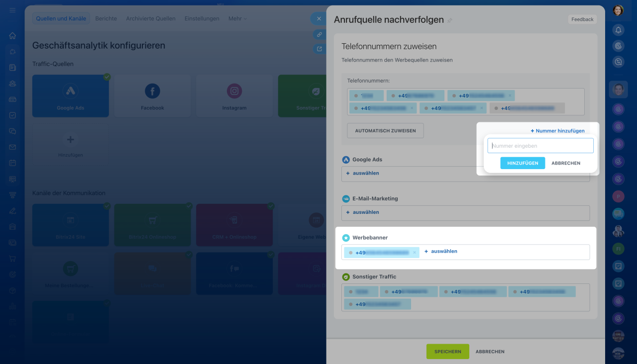The image size is (637, 364).
Task: Open the Bitrix24 Onlineshop channel tile
Action: pos(152,225)
